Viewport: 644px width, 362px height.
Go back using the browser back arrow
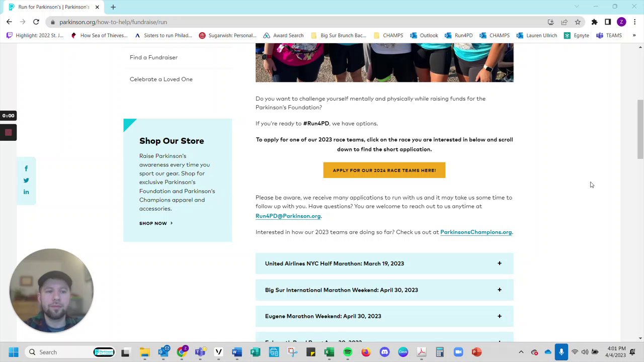pyautogui.click(x=9, y=22)
